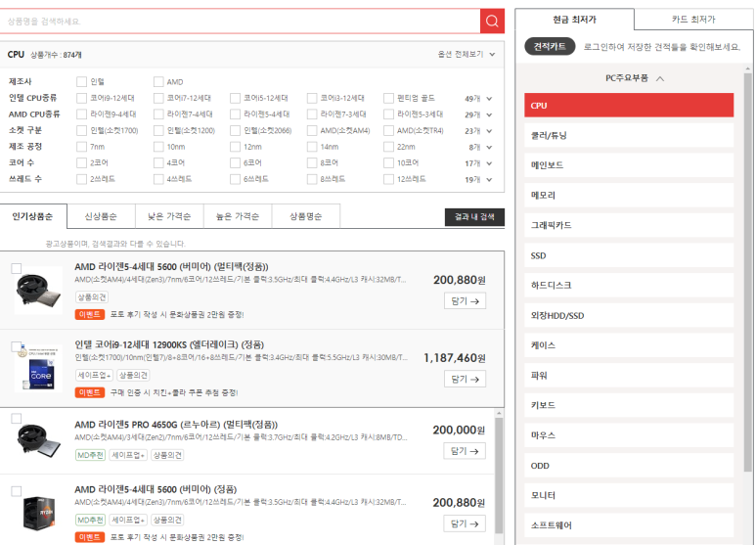Click the 이벤트 badge on the 12900KS
This screenshot has height=545, width=756.
coord(90,392)
